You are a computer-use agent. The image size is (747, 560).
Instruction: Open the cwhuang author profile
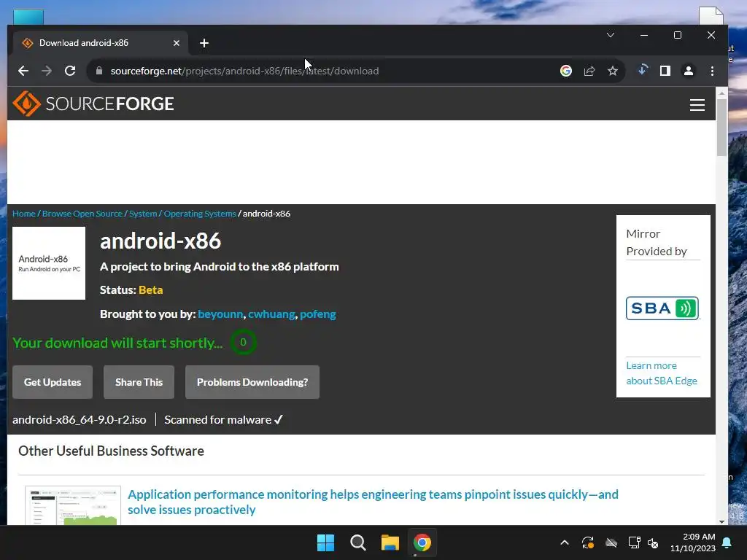(271, 314)
